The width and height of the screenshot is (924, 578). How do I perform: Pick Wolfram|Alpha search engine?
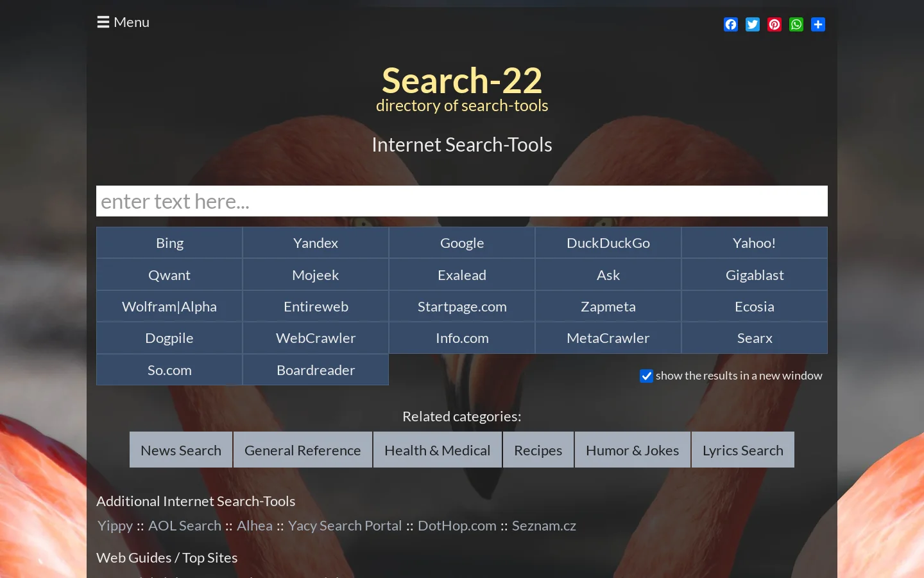tap(169, 306)
